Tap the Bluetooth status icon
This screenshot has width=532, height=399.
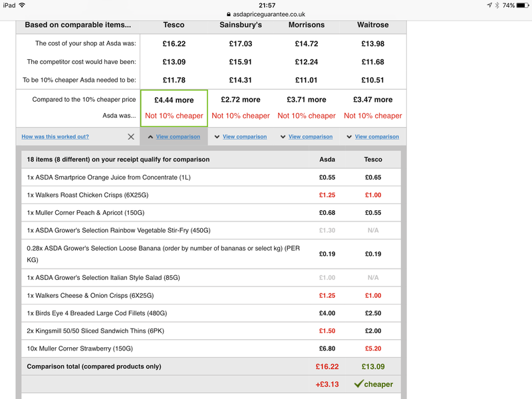497,5
